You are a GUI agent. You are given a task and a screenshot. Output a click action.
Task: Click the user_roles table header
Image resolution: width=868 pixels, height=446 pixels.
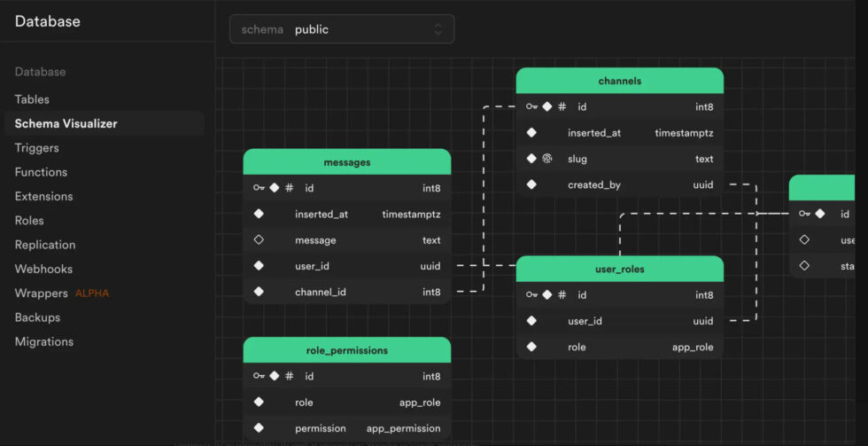(x=619, y=269)
